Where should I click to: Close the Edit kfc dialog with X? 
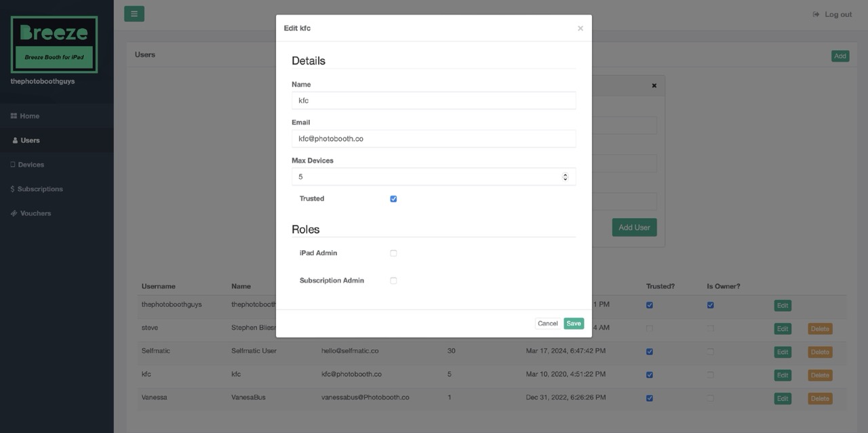point(580,28)
